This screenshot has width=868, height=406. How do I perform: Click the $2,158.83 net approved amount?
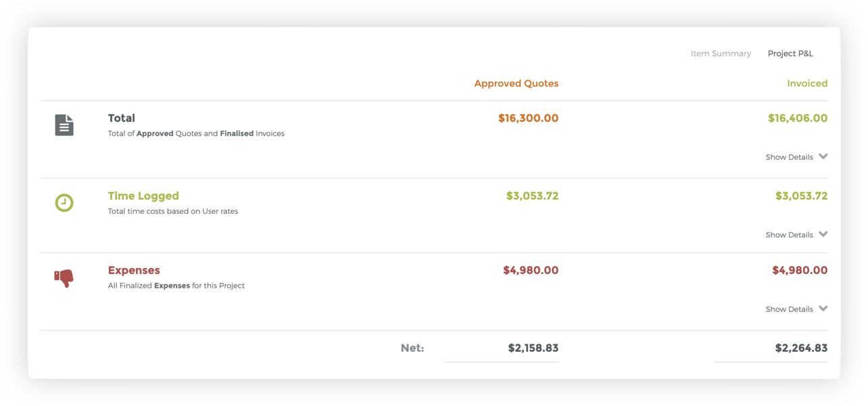pos(533,348)
